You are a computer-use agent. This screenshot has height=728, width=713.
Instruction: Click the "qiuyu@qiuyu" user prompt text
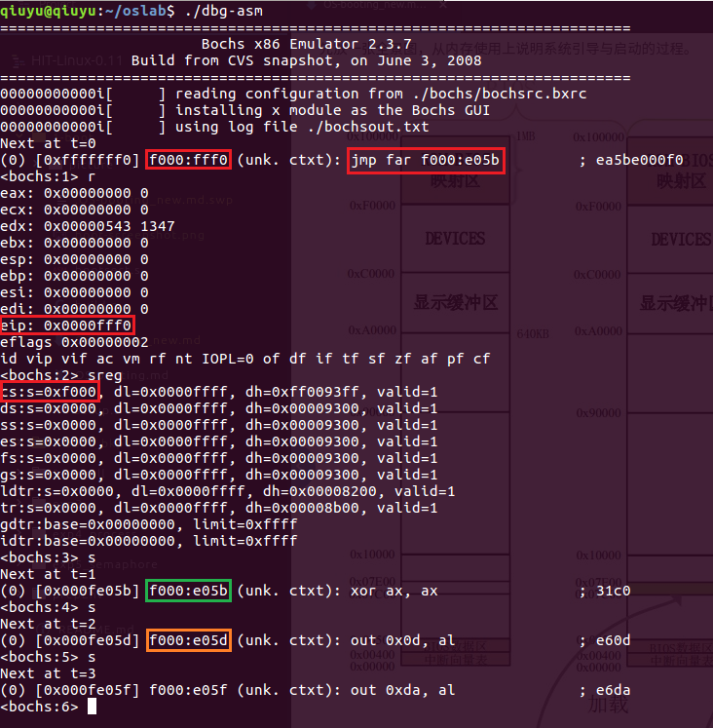49,11
